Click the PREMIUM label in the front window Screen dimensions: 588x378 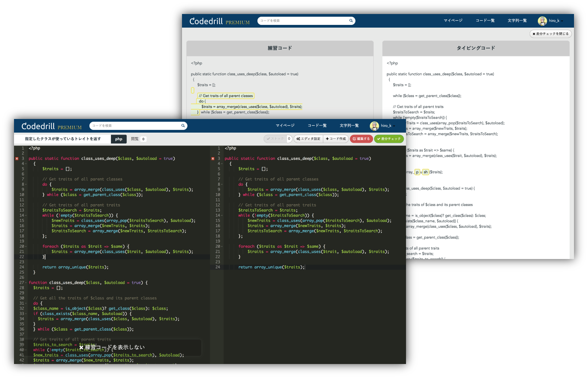[x=70, y=127]
